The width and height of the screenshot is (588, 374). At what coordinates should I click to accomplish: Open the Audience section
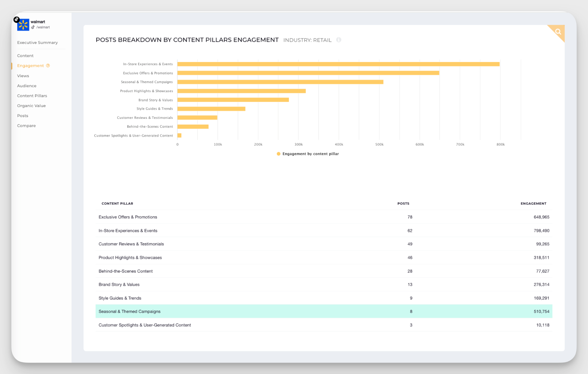click(x=26, y=86)
